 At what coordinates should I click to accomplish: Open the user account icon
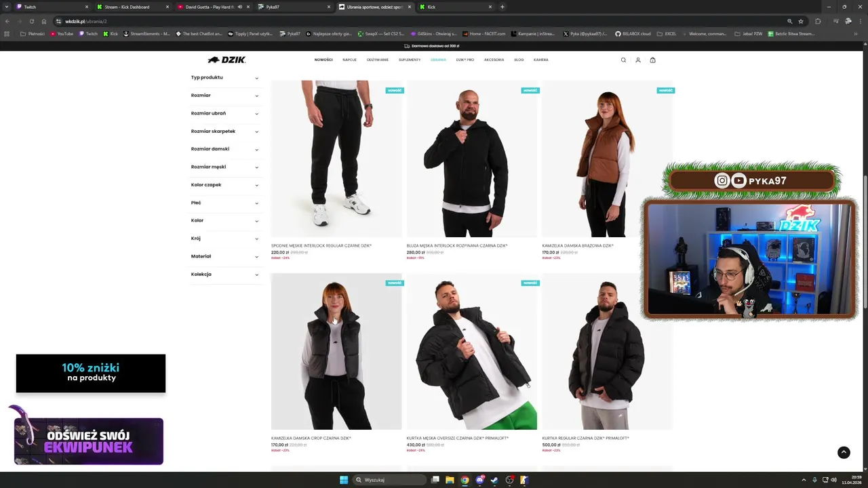pos(638,60)
